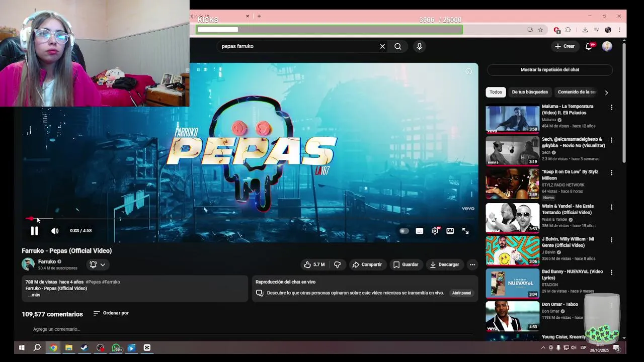Click the Descargar button
Image resolution: width=644 pixels, height=362 pixels.
(x=444, y=264)
